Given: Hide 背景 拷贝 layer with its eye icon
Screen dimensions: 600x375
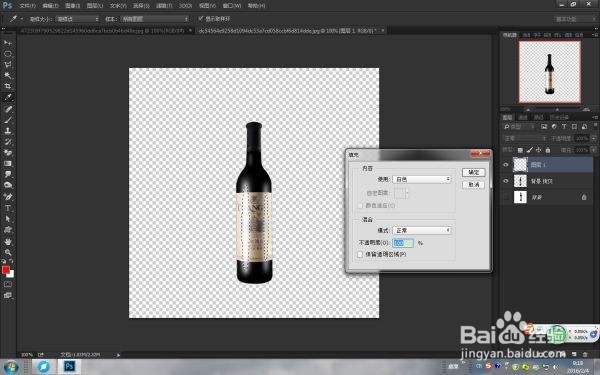Looking at the screenshot, I should [505, 181].
